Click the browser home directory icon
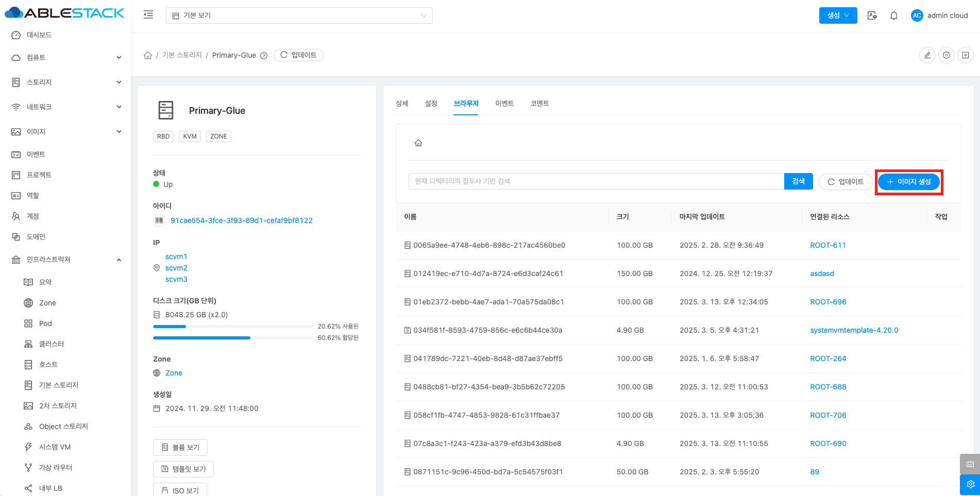980x496 pixels. point(418,143)
